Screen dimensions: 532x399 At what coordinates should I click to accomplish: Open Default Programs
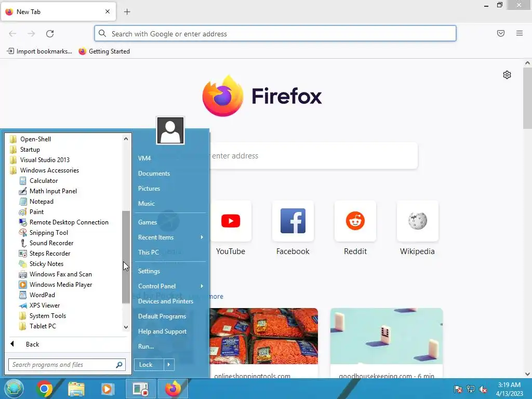(x=162, y=316)
